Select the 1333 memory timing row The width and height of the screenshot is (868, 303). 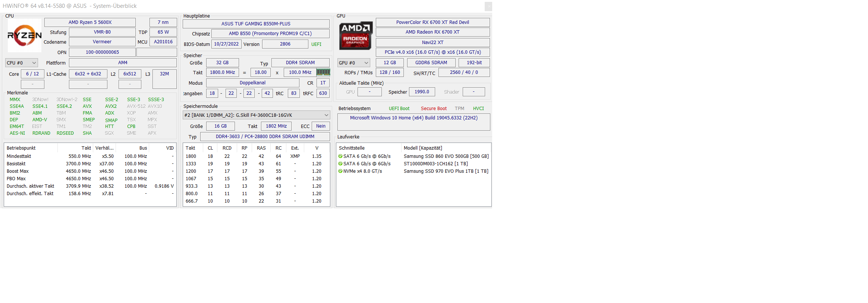point(257,164)
